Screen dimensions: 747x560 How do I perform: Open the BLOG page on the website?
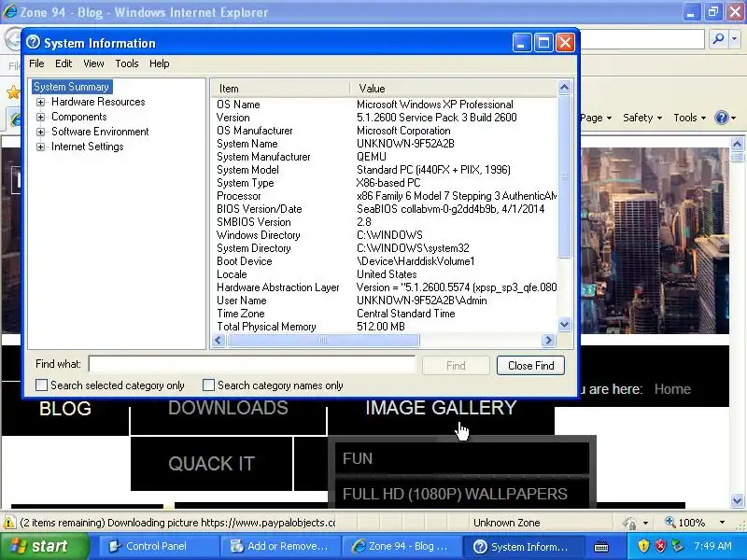65,409
